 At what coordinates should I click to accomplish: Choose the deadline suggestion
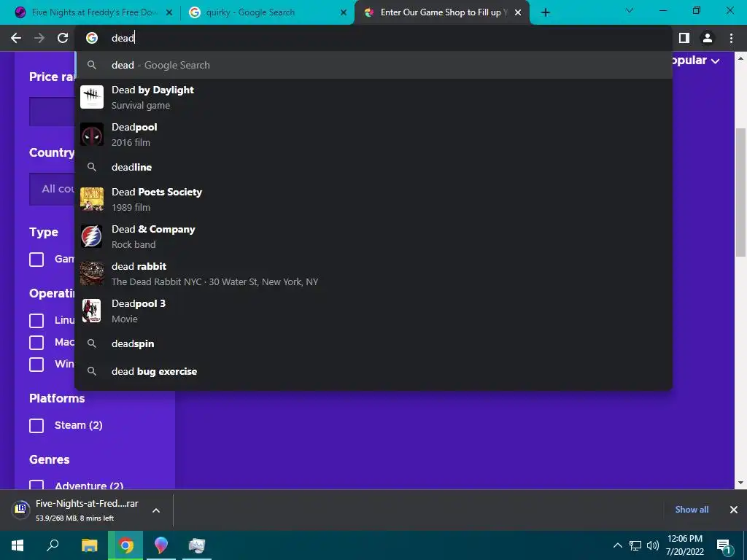coord(373,167)
